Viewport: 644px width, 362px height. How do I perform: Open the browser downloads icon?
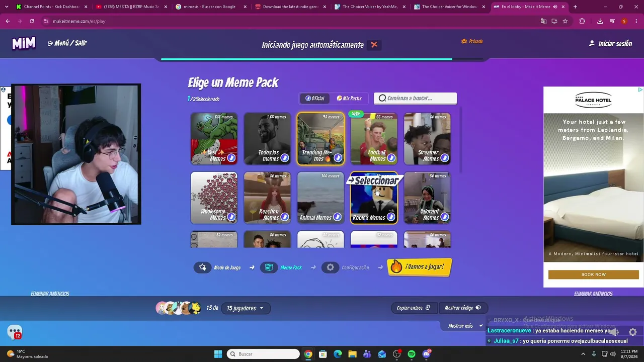tap(600, 21)
